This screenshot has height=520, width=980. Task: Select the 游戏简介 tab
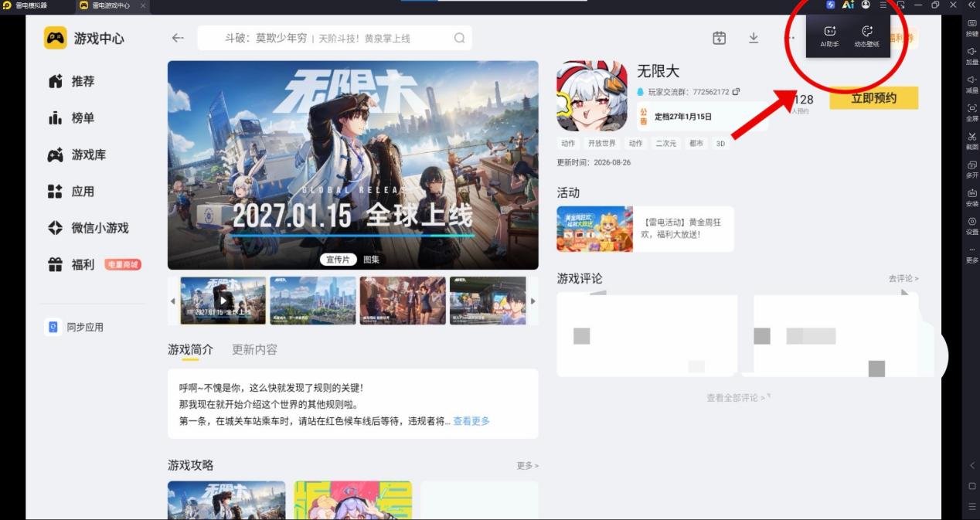(190, 349)
